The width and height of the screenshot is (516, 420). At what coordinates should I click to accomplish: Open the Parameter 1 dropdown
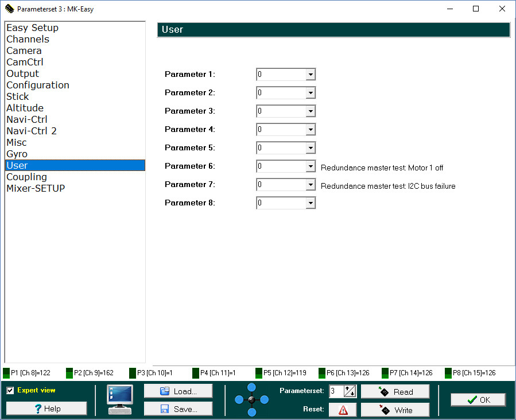(310, 75)
